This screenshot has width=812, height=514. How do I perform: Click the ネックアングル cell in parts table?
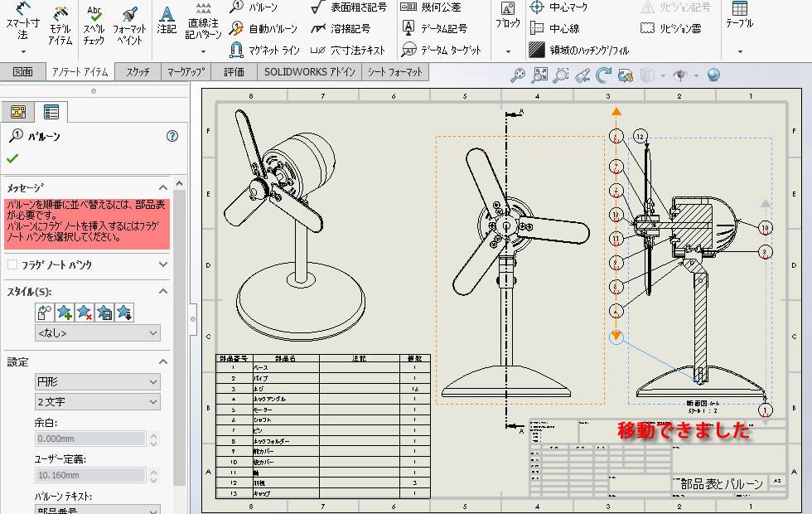tap(285, 399)
